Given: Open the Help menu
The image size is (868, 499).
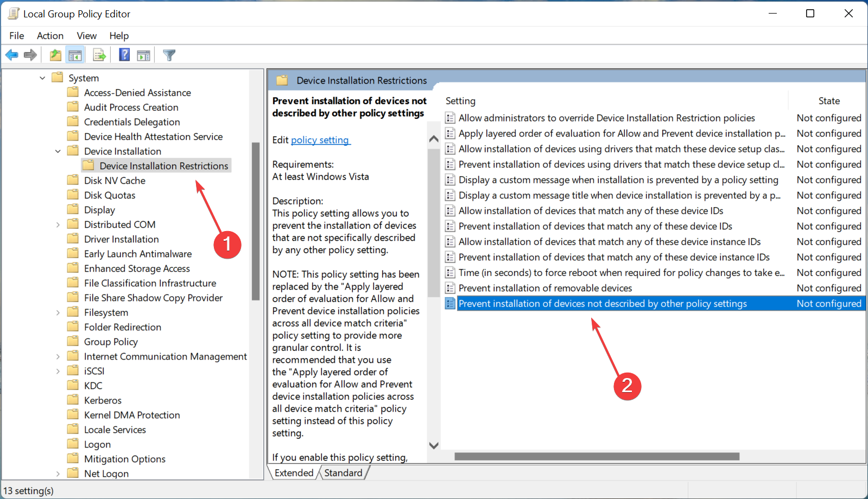Looking at the screenshot, I should tap(119, 35).
